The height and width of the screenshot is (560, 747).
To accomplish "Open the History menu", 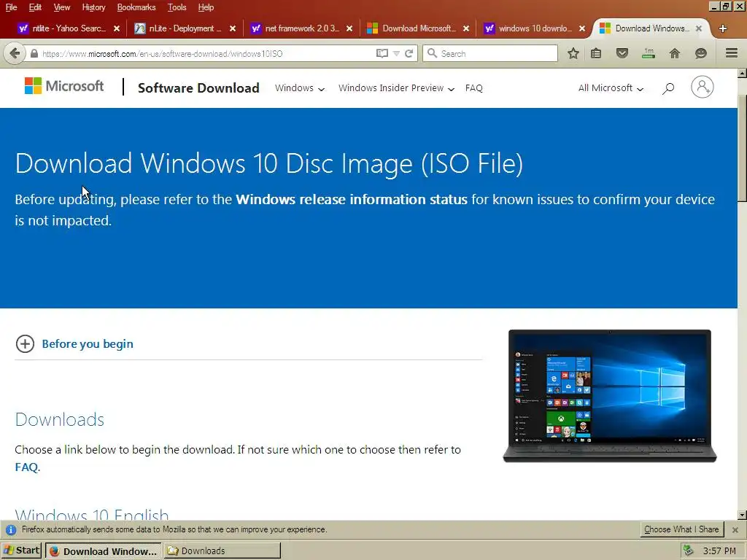I will [93, 7].
